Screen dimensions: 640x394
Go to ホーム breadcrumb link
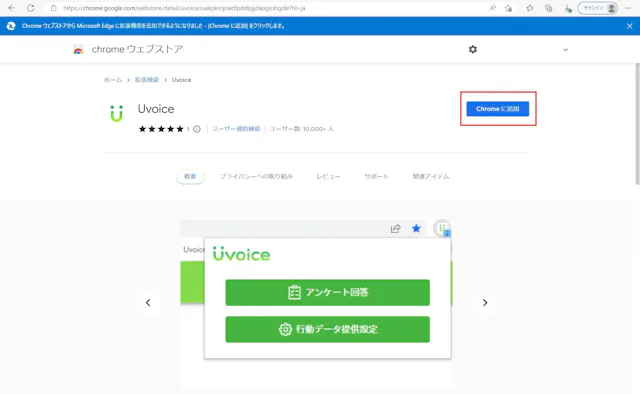coord(113,80)
